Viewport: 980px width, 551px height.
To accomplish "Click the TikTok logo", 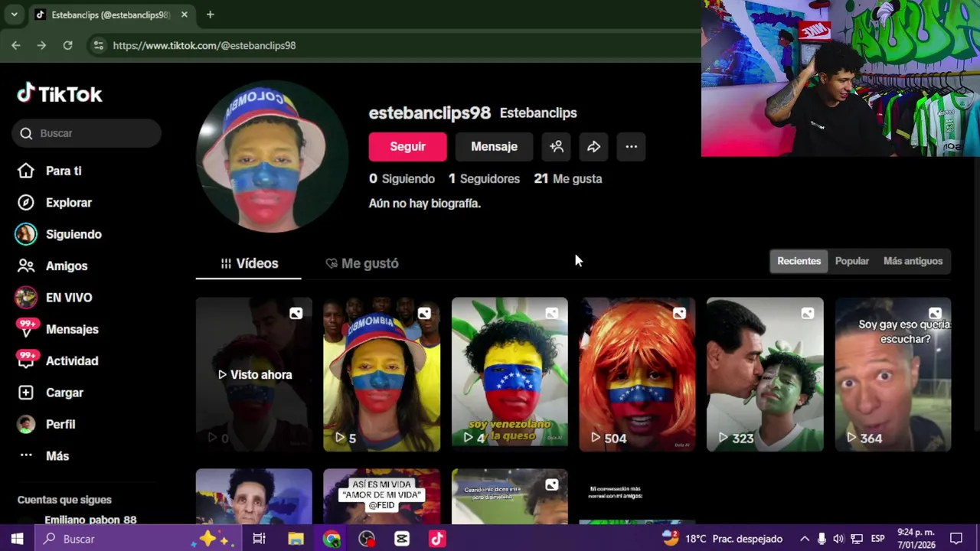I will point(60,94).
